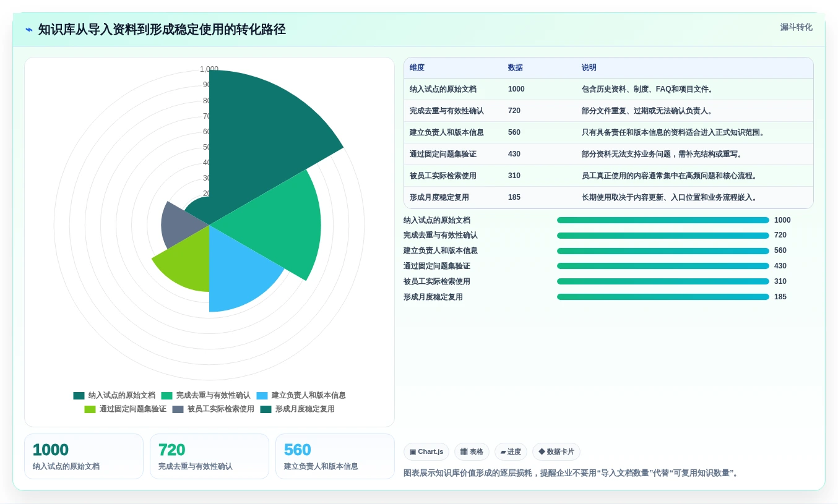Click progress bar for 纳入试点的原始文档
The height and width of the screenshot is (504, 838).
[663, 220]
